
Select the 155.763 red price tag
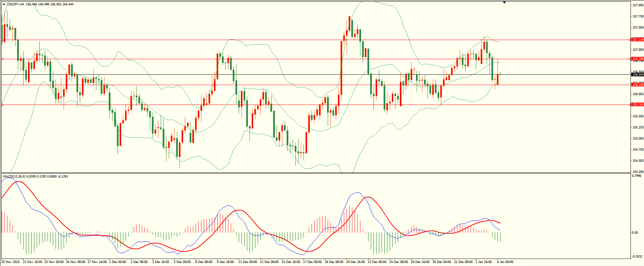(x=637, y=105)
